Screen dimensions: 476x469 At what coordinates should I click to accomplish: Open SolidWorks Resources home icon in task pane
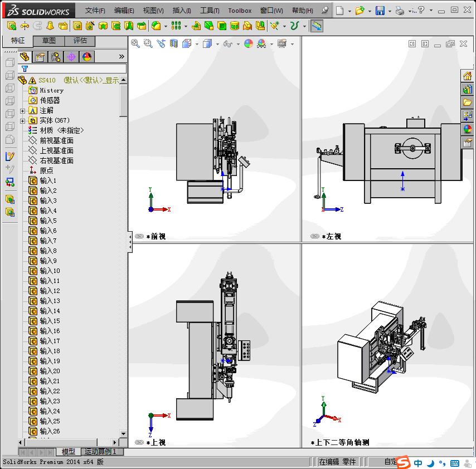[467, 76]
